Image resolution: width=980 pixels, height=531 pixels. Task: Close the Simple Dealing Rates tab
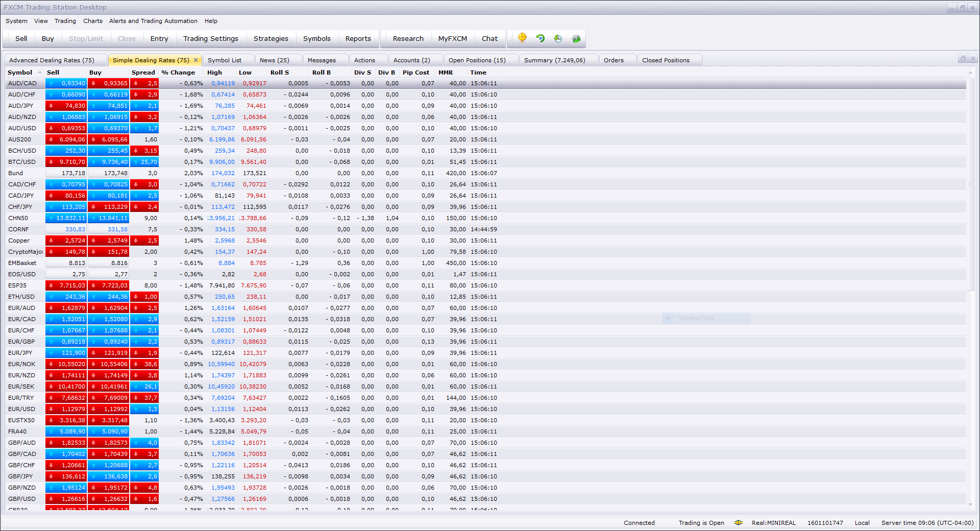tap(195, 60)
